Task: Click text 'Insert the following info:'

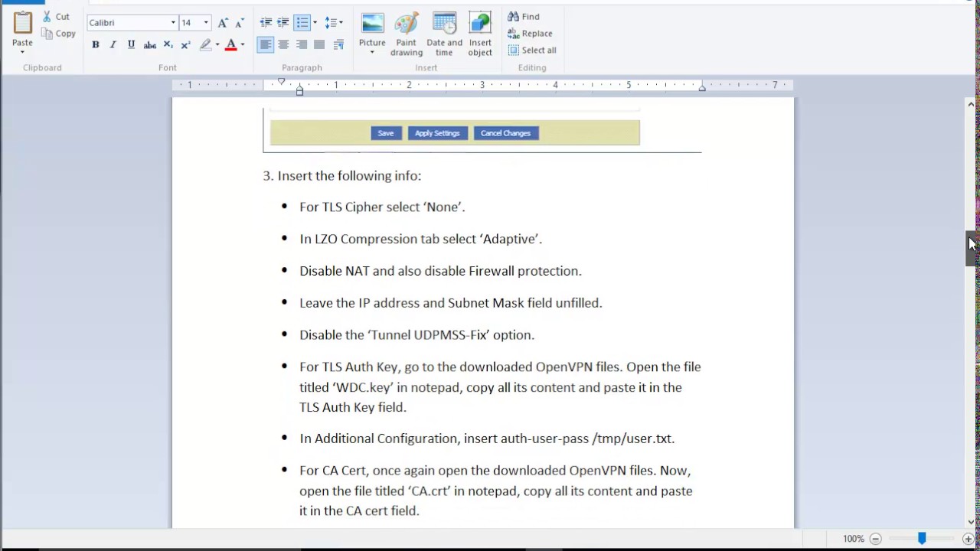Action: pyautogui.click(x=349, y=176)
